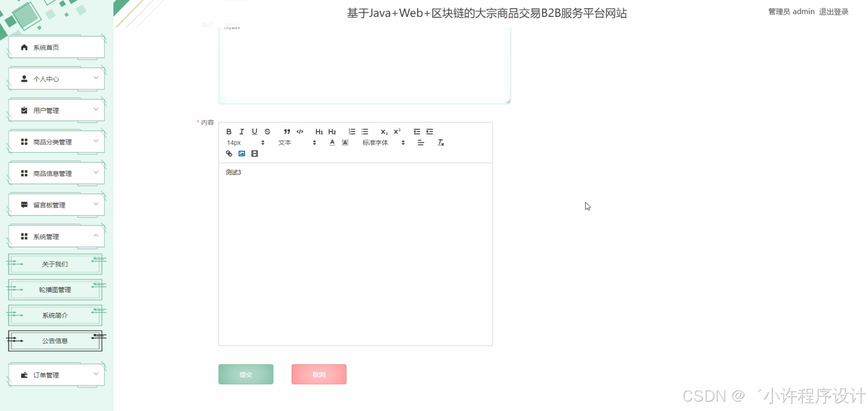The height and width of the screenshot is (411, 868).
Task: Open the text alignment options
Action: pos(421,143)
